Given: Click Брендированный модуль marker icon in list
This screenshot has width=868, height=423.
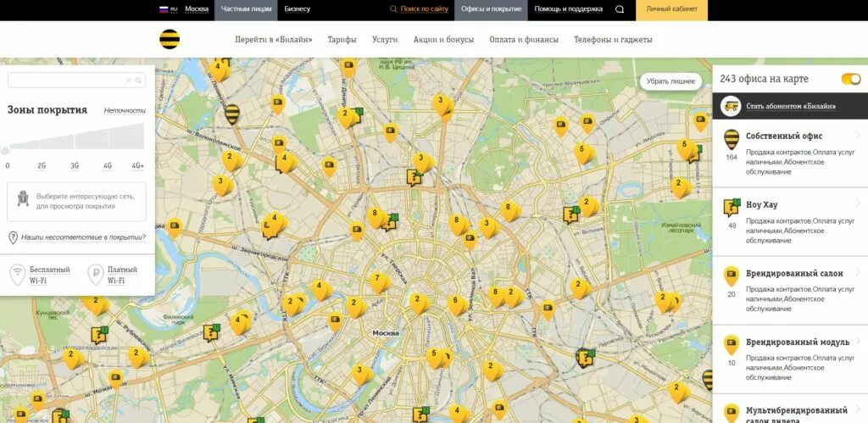Looking at the screenshot, I should (732, 344).
